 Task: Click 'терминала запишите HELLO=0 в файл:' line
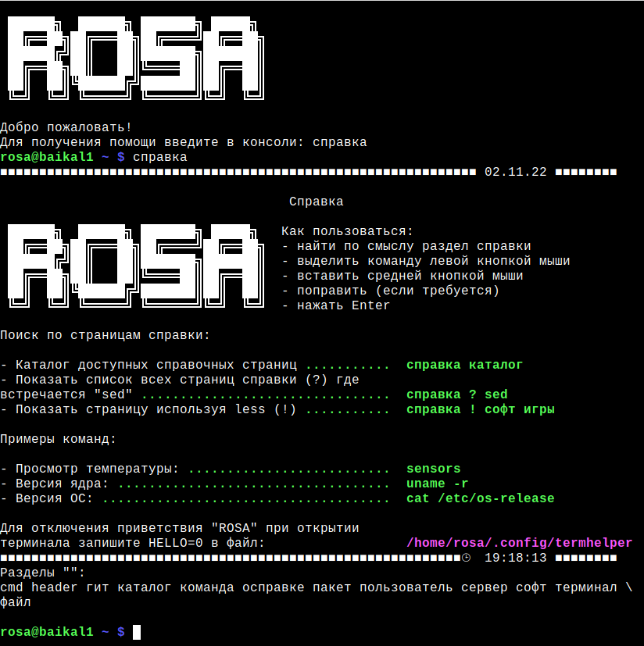[132, 543]
